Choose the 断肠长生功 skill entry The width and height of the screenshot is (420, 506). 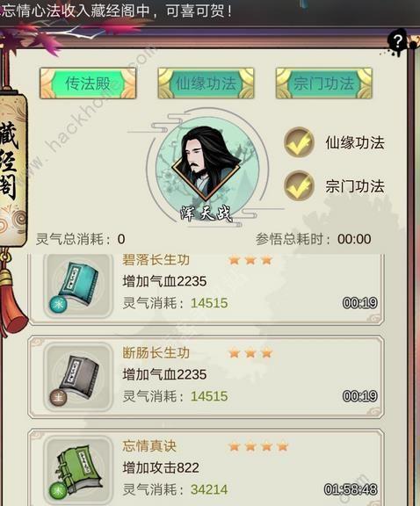click(206, 377)
